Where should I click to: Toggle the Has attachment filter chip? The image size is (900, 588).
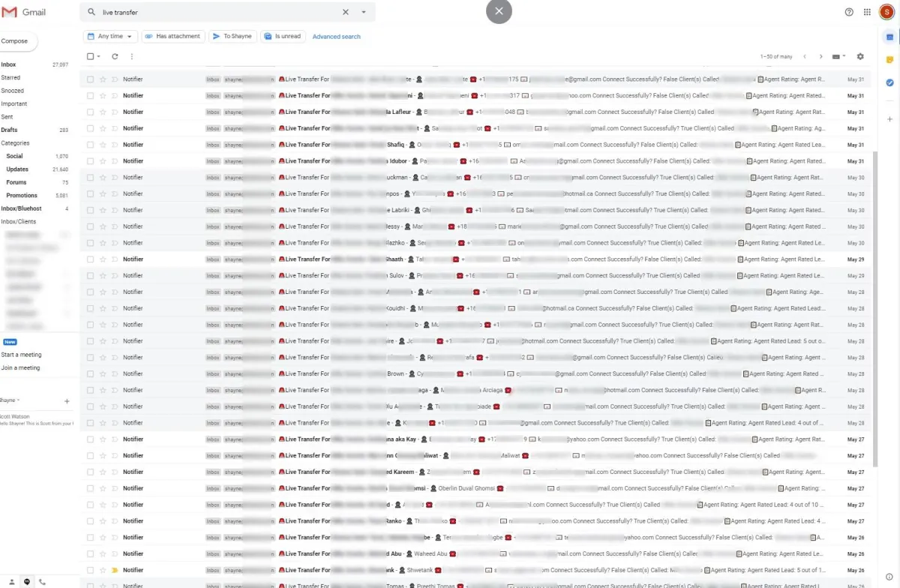(173, 36)
